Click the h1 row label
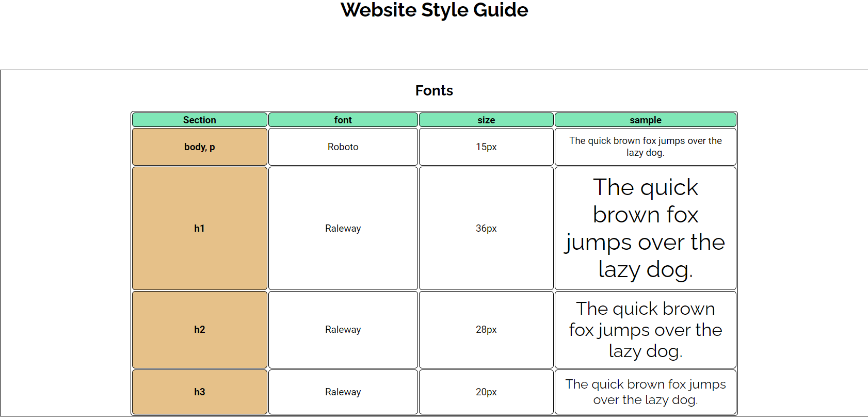The height and width of the screenshot is (418, 868). click(200, 229)
